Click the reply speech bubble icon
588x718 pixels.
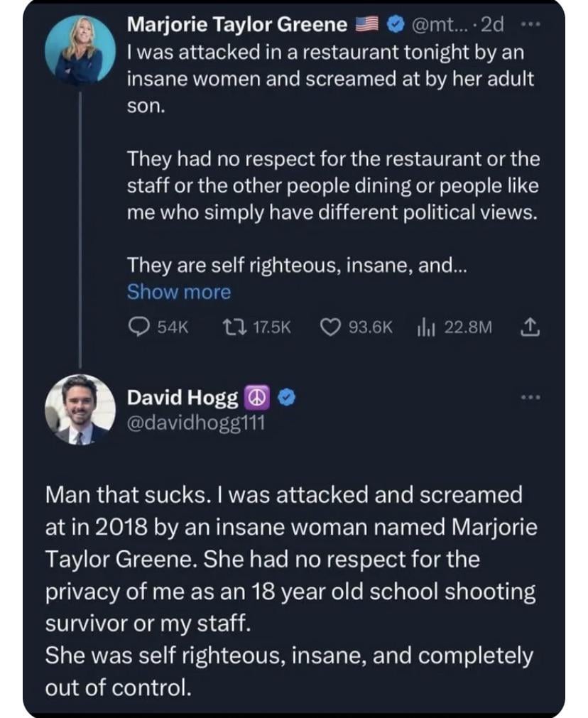pyautogui.click(x=138, y=326)
